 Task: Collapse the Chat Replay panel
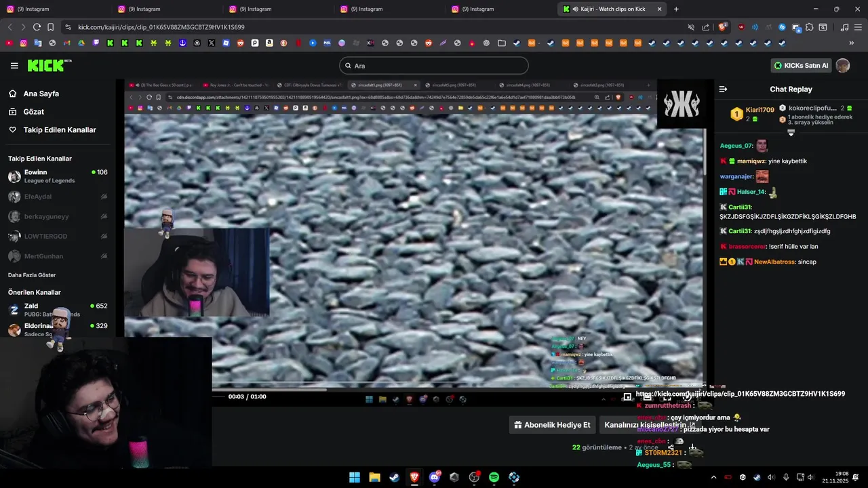(x=723, y=89)
